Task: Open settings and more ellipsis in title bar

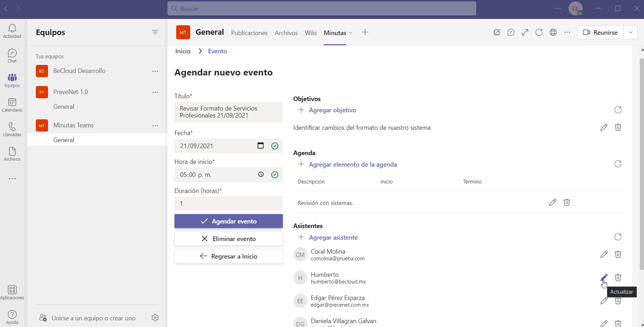Action: [x=558, y=8]
